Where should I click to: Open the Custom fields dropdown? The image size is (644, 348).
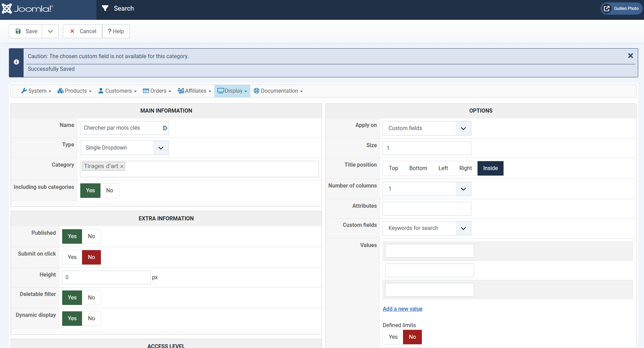pyautogui.click(x=427, y=228)
